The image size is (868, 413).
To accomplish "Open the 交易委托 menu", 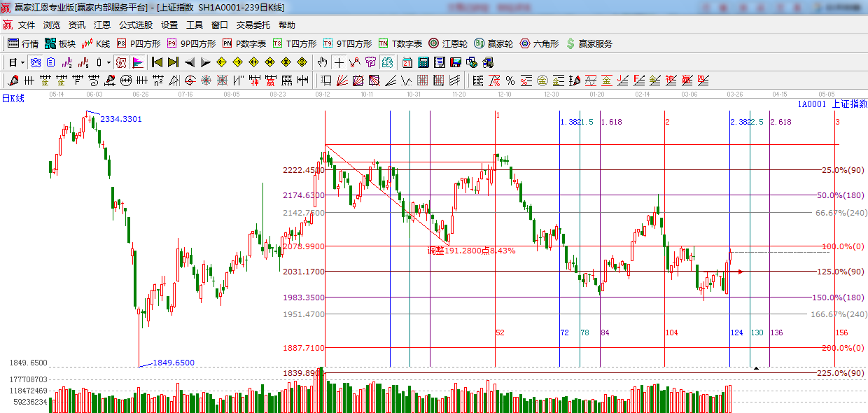I will click(x=253, y=25).
